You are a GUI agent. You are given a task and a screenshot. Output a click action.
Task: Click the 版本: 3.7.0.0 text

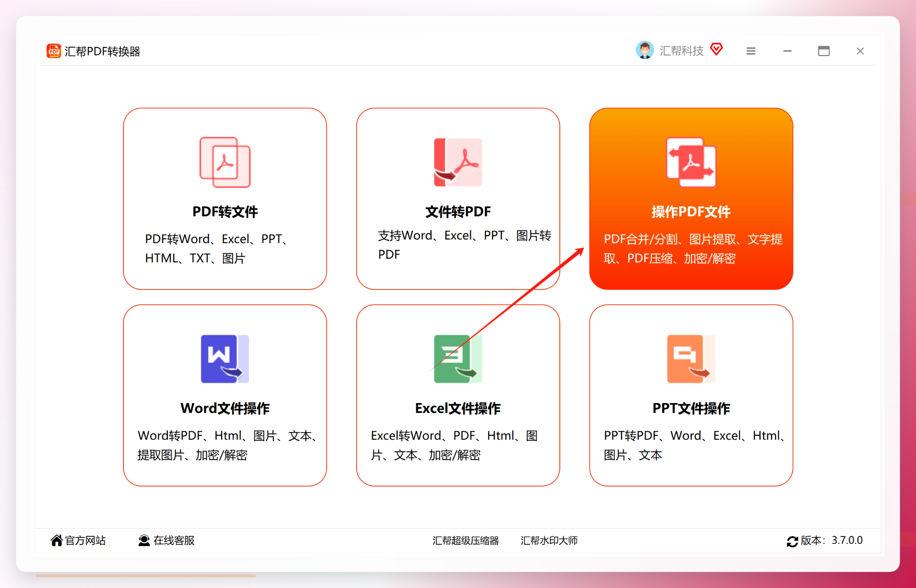[832, 541]
